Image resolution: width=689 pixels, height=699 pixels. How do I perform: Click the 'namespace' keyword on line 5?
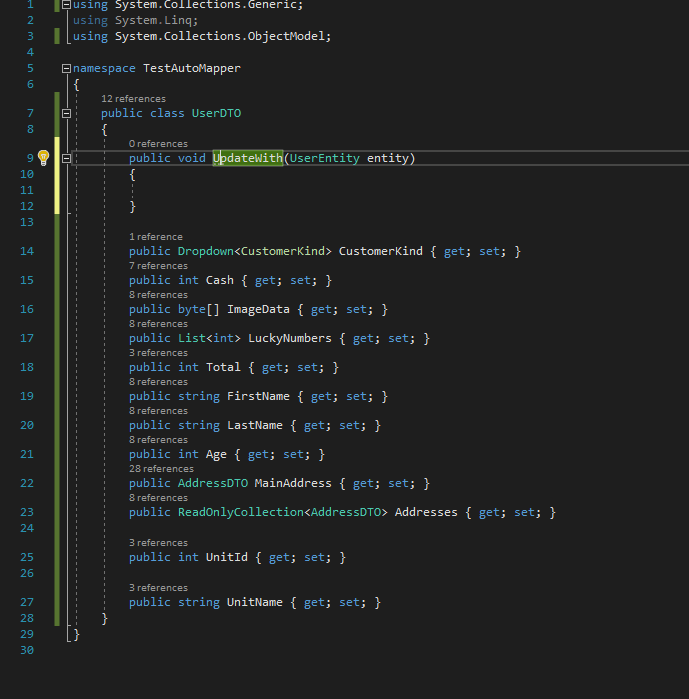(x=104, y=68)
